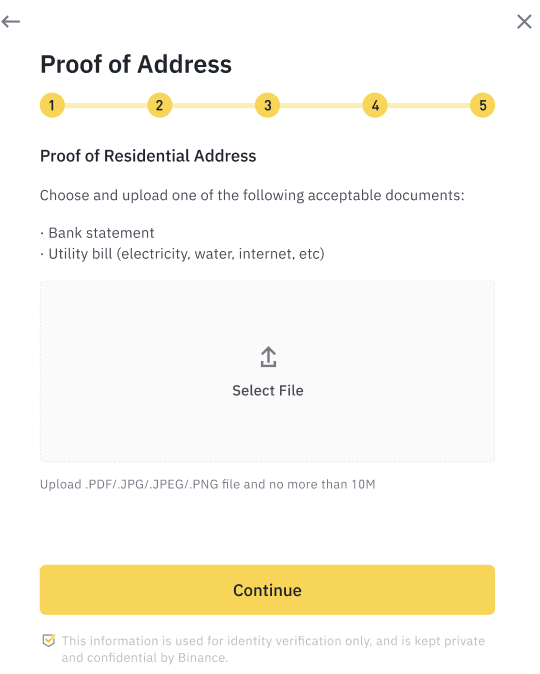540x674 pixels.
Task: Click the Proof of Address heading
Action: (136, 64)
